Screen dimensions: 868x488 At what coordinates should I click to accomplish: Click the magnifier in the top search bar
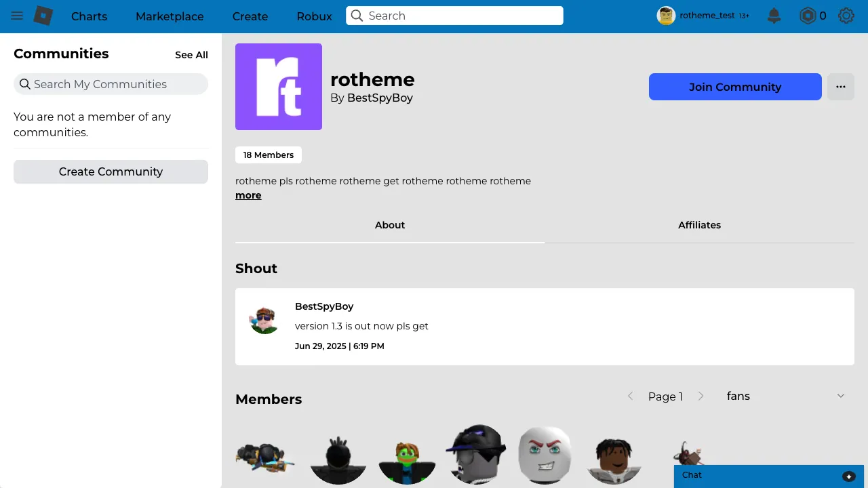pyautogui.click(x=357, y=15)
